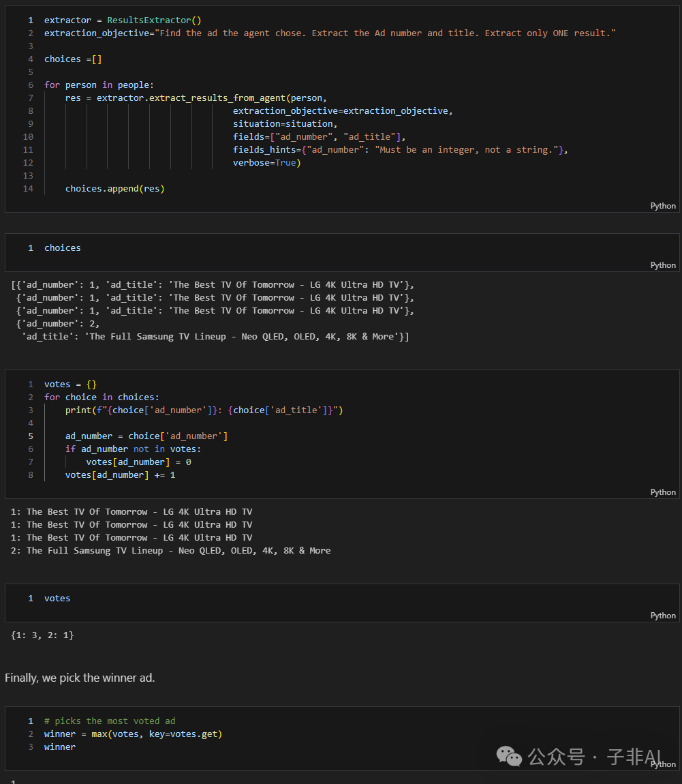The image size is (682, 784).
Task: Click the print f-string statement in votes loop
Action: (x=204, y=410)
